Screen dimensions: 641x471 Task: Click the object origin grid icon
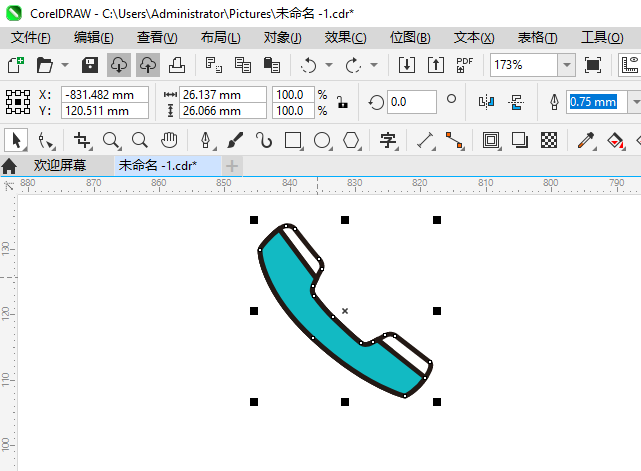pos(18,102)
